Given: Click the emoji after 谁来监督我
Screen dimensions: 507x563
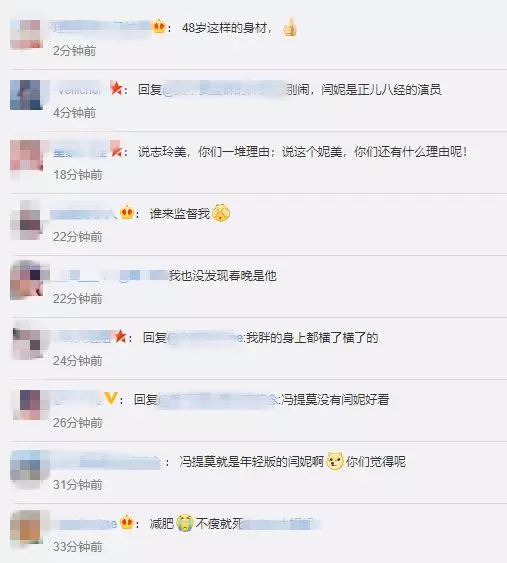Looking at the screenshot, I should [x=221, y=213].
